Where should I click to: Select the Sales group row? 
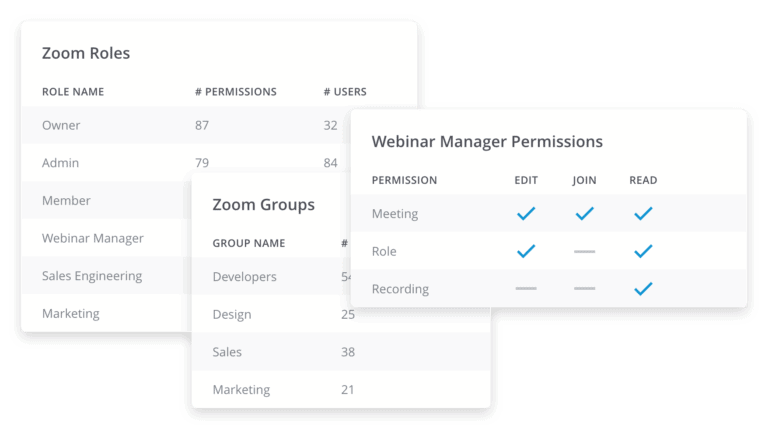click(x=341, y=352)
